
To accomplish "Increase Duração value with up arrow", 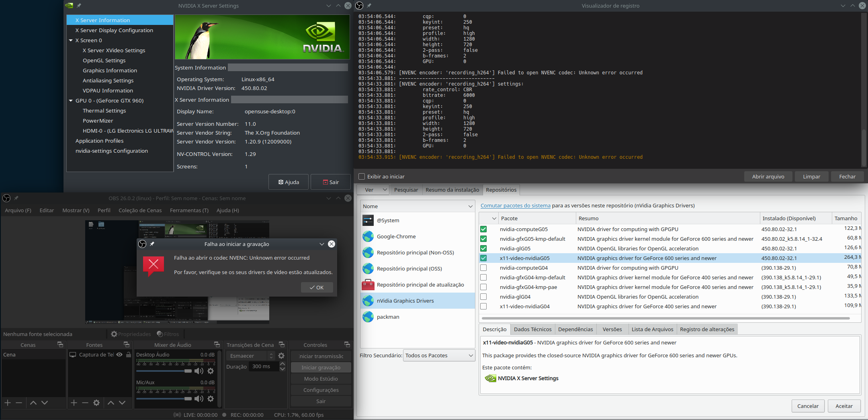I will (x=283, y=364).
